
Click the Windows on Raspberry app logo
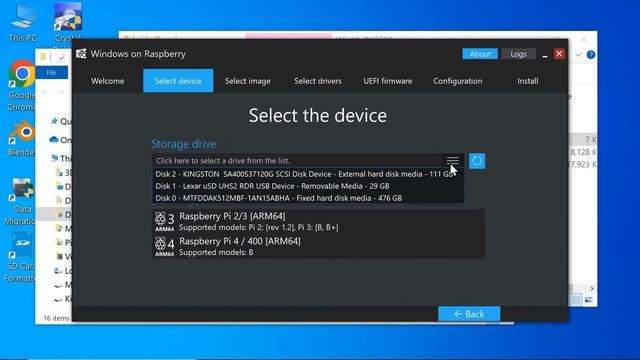[81, 54]
